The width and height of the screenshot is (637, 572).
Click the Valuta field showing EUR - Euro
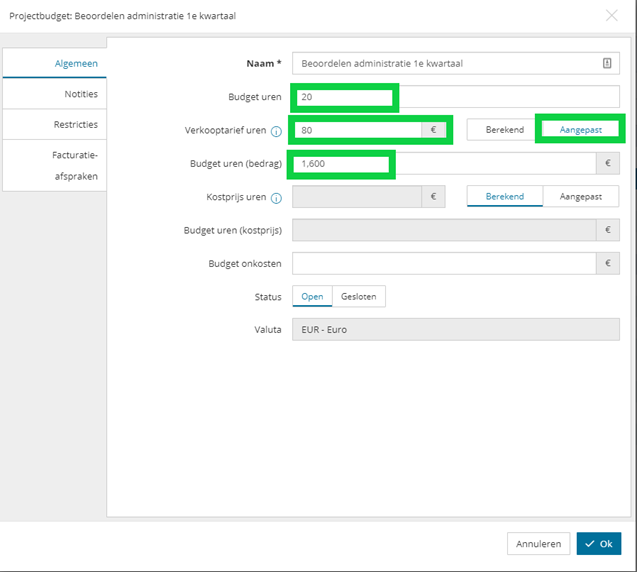(456, 329)
